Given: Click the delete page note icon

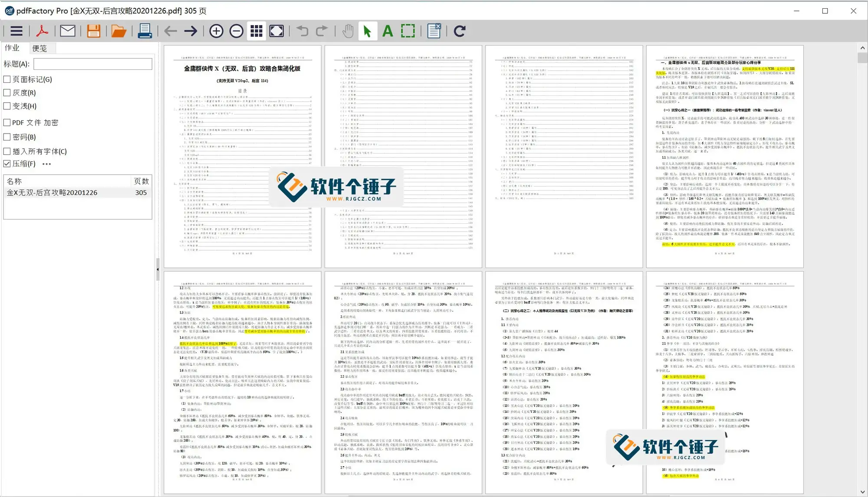Looking at the screenshot, I should pos(434,31).
